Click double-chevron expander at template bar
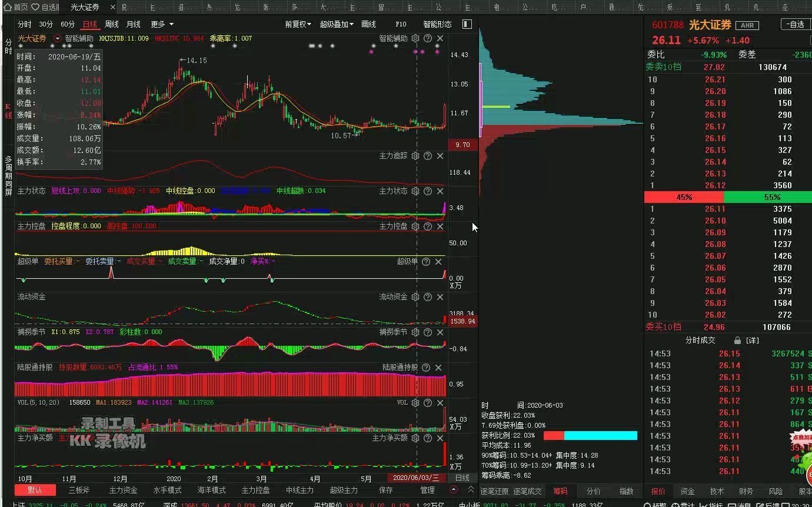The image size is (812, 507). point(471,489)
